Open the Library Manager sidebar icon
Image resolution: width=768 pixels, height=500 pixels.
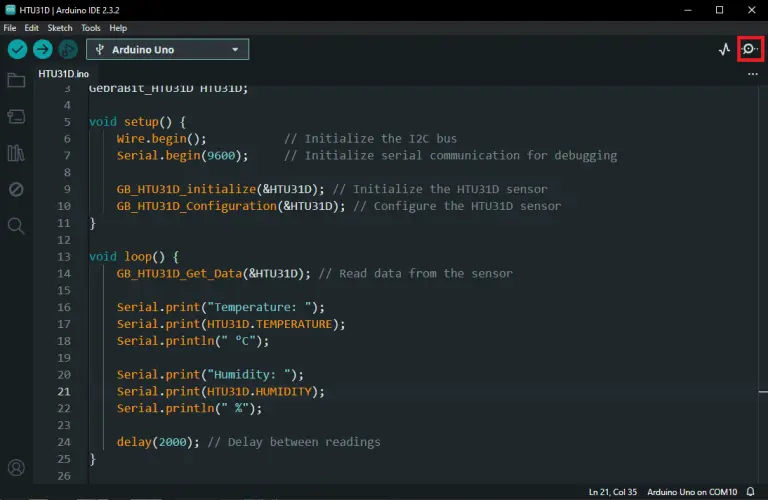tap(16, 153)
